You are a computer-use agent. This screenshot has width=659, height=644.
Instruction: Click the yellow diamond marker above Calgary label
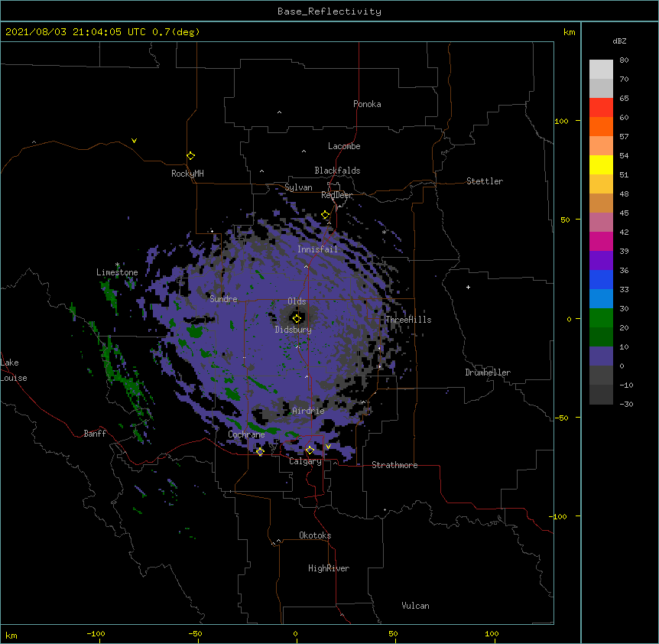point(310,450)
